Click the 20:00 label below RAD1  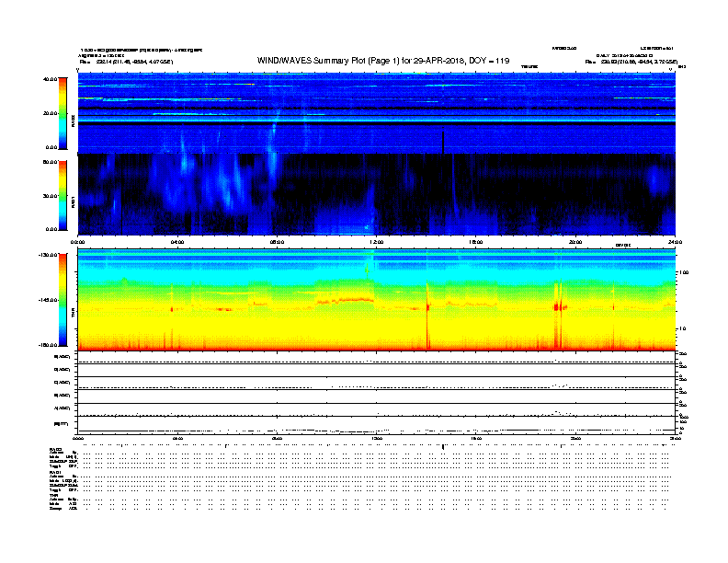575,242
